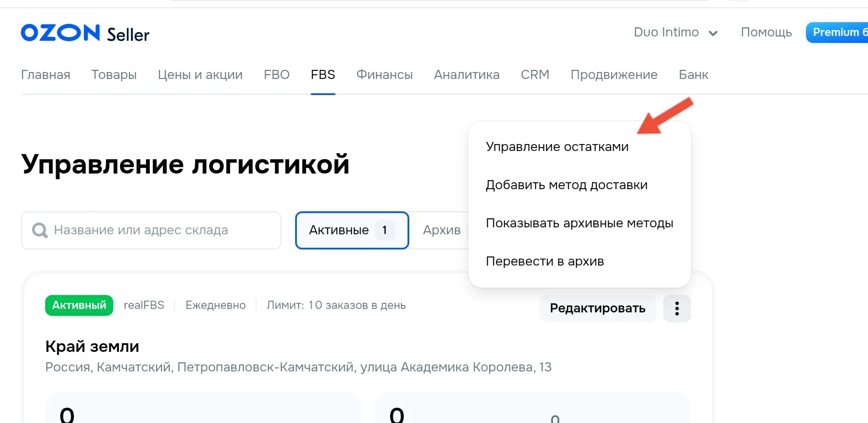Choose Управление остатками from the menu
Viewport: 868px width, 423px height.
pyautogui.click(x=557, y=147)
